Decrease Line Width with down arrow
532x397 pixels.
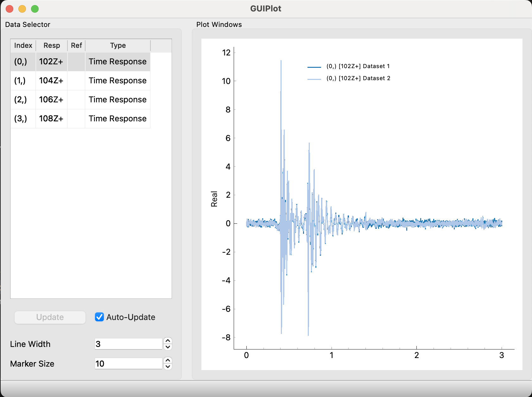[x=168, y=347]
